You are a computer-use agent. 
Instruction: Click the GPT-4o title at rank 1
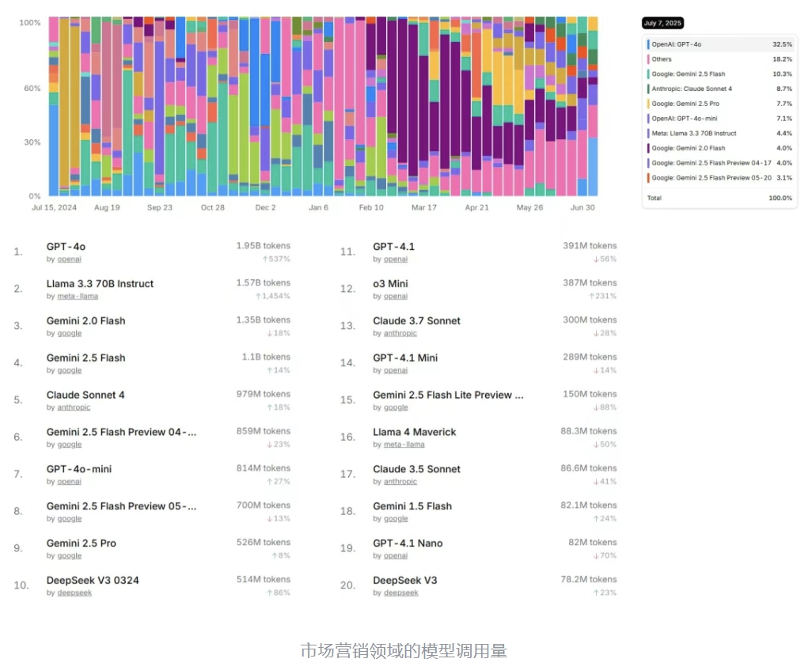tap(66, 247)
